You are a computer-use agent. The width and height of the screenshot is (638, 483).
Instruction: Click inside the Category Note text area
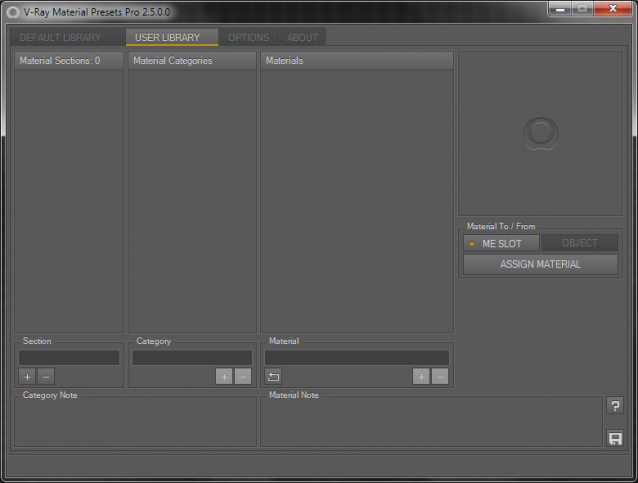tap(135, 422)
